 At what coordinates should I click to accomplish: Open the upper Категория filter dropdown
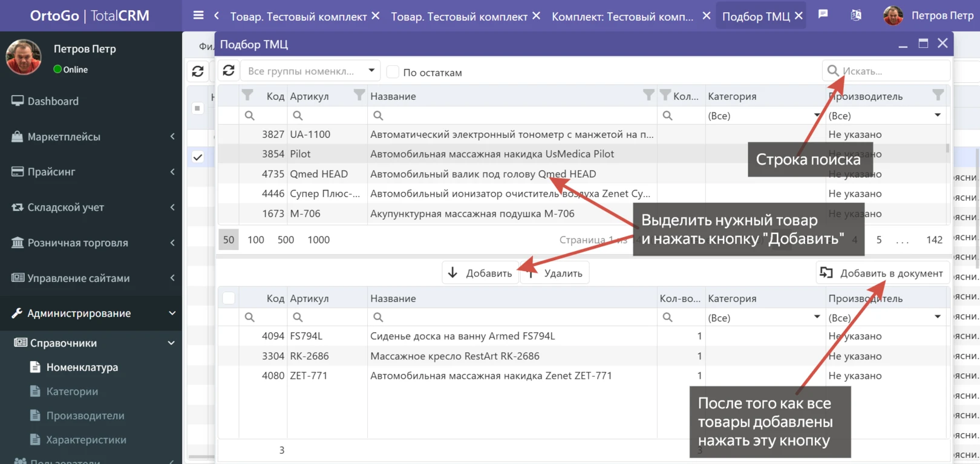(x=763, y=116)
